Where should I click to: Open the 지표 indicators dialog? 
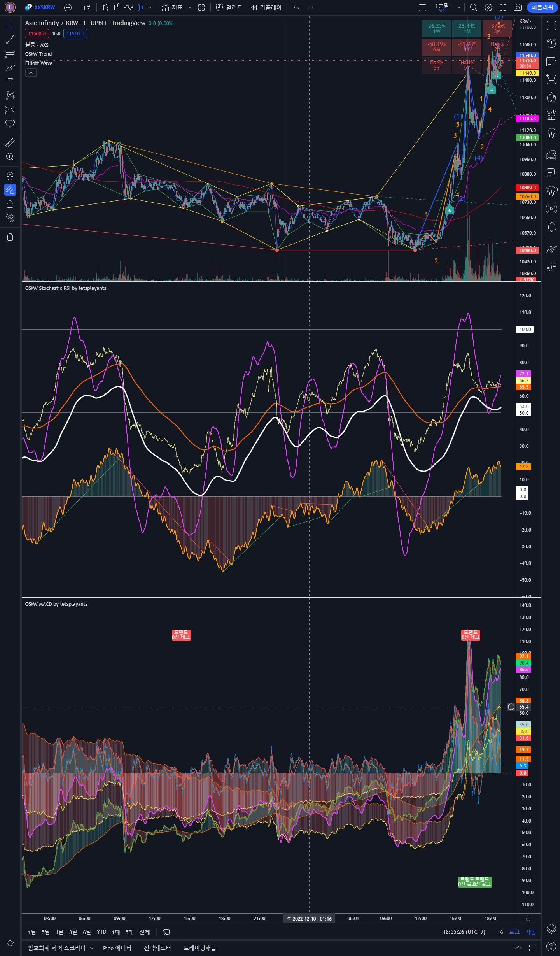[172, 7]
